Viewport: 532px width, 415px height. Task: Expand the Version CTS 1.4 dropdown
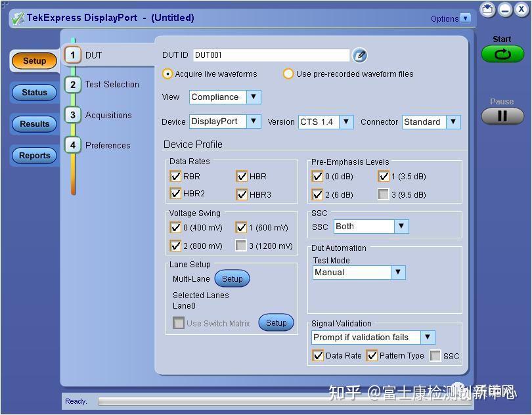coord(346,122)
